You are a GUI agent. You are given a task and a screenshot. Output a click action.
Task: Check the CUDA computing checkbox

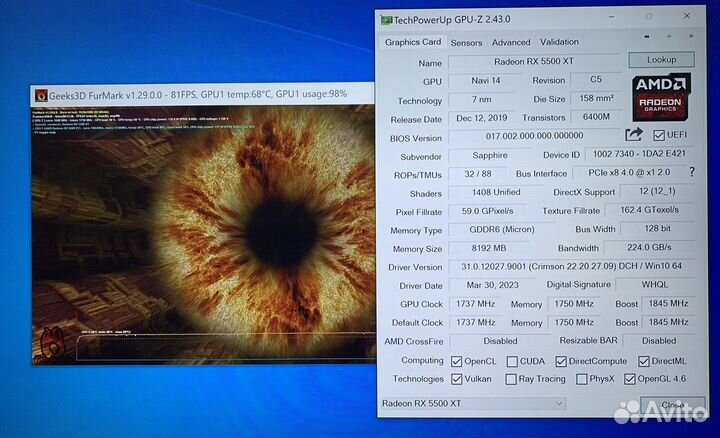(511, 361)
